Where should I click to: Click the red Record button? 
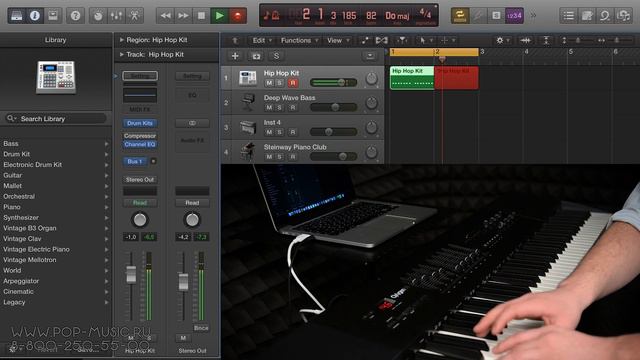pos(238,16)
